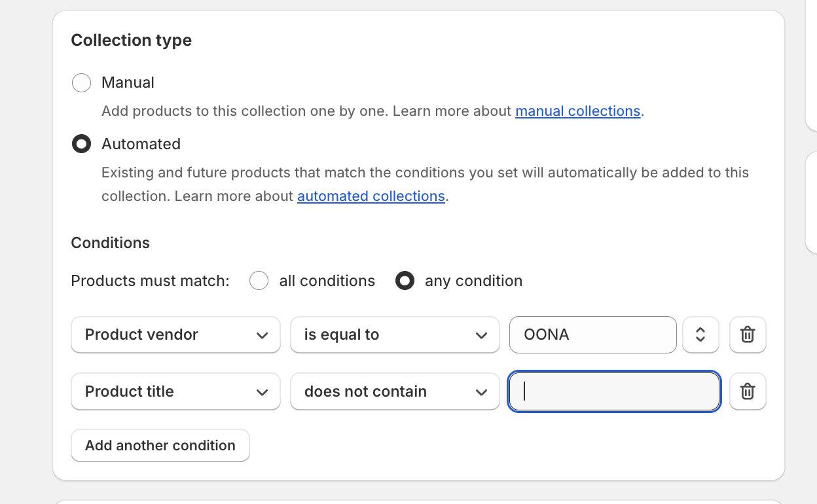Open the "automated collections" help link
This screenshot has height=504, width=817.
371,196
